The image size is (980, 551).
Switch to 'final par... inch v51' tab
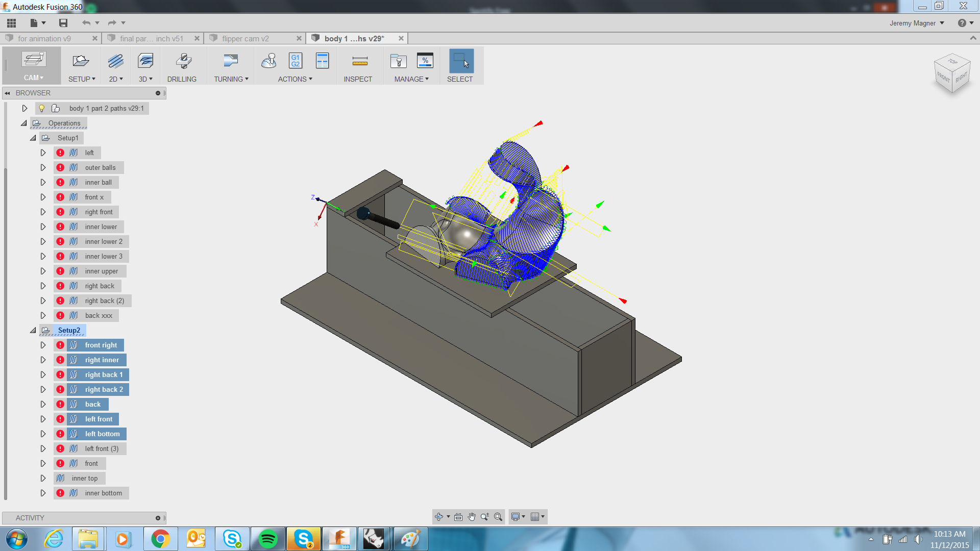tap(152, 38)
